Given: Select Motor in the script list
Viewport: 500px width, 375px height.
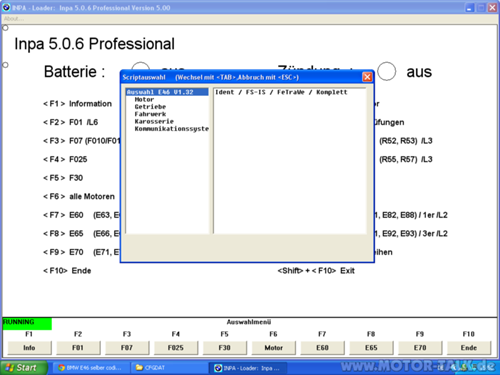Looking at the screenshot, I should [144, 99].
